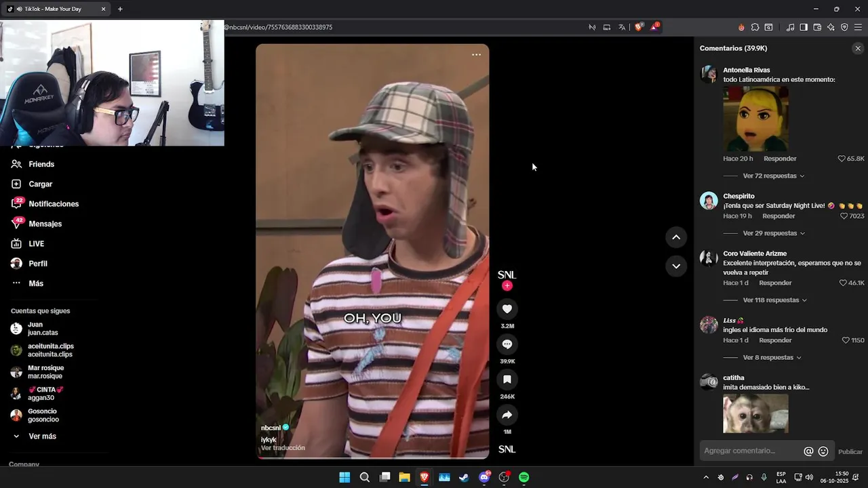The width and height of the screenshot is (868, 488).
Task: Expand 72 replies under Antonella Rivas
Action: tap(774, 176)
